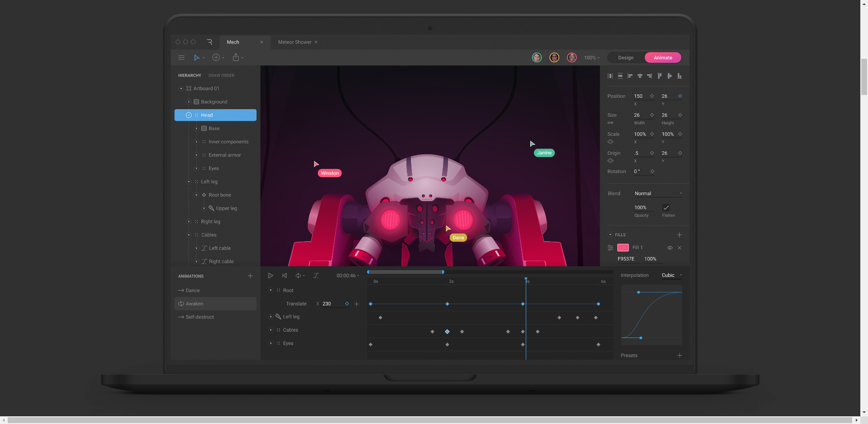868x424 pixels.
Task: Open the hamburger menu in toolbar
Action: click(181, 57)
